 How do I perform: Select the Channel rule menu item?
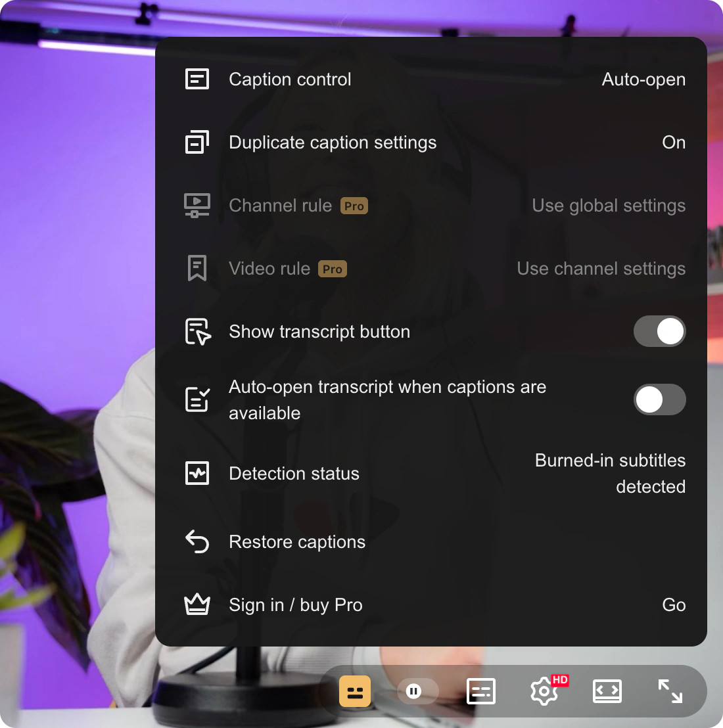pos(431,205)
